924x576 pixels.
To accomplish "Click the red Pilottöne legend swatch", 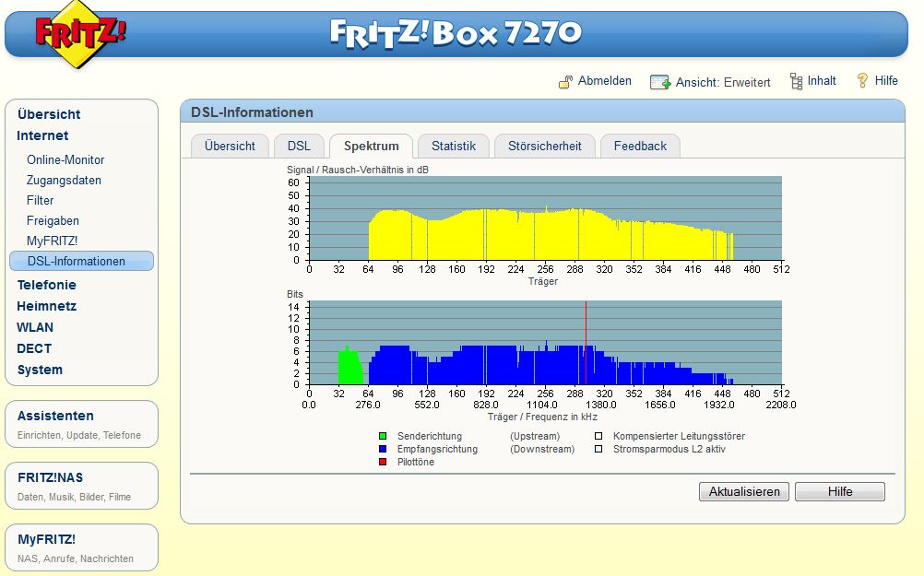I will click(x=383, y=463).
